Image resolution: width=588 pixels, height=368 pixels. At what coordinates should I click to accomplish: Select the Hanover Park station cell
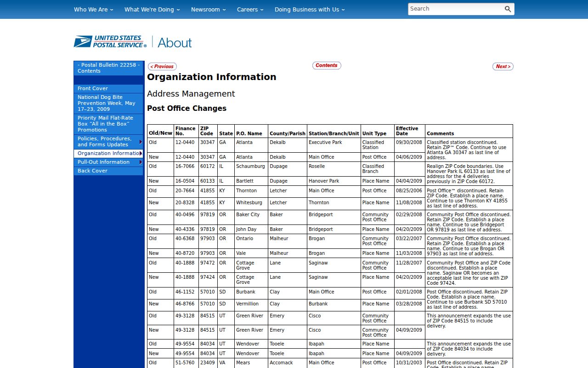point(334,181)
